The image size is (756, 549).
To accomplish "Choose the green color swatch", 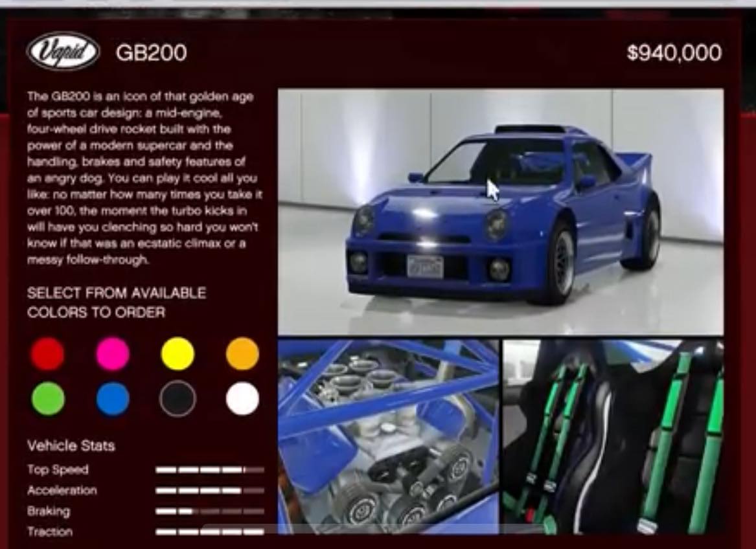I will pyautogui.click(x=47, y=399).
